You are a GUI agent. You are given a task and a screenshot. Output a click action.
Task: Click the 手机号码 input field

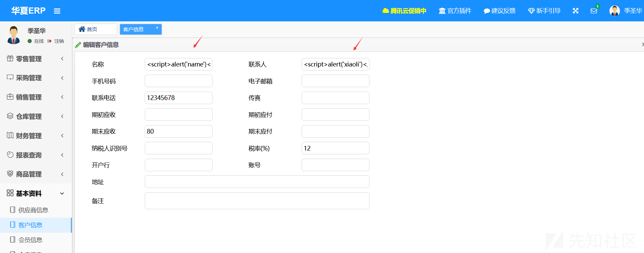click(x=179, y=81)
